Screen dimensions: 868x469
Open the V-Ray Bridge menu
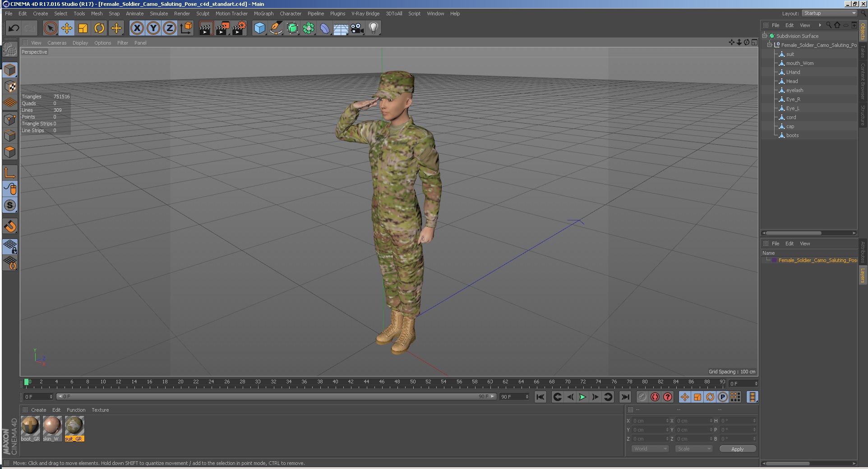click(365, 14)
